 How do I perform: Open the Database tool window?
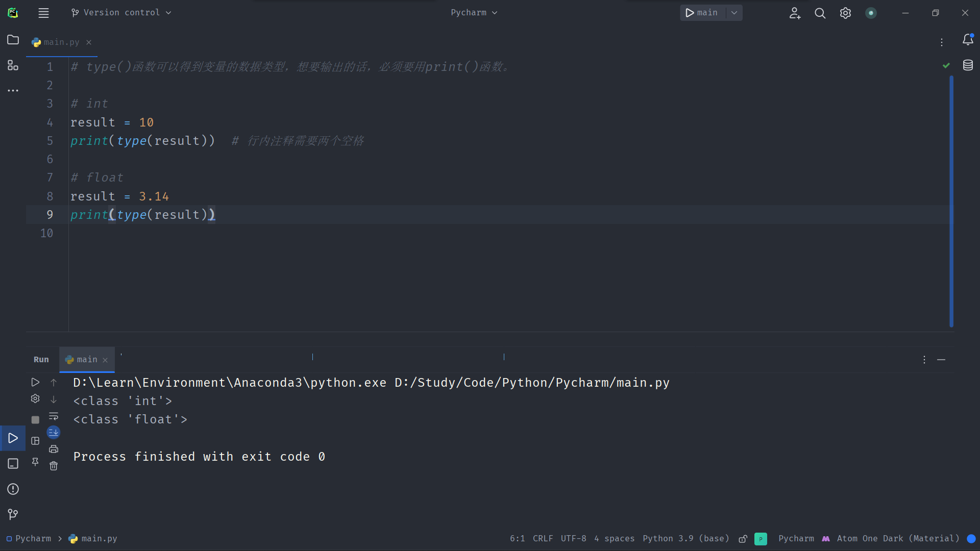[968, 65]
